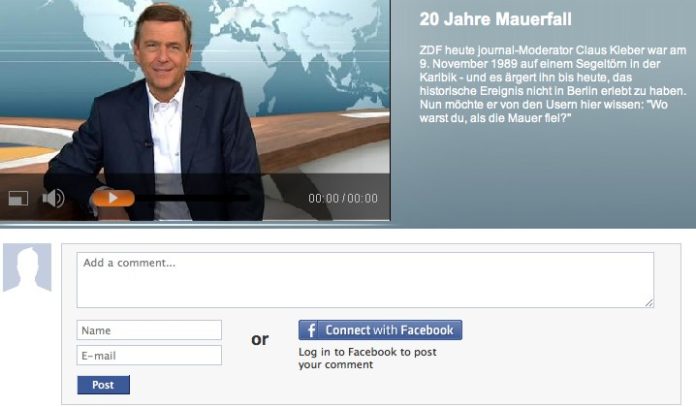The height and width of the screenshot is (407, 696).
Task: Click the video seek bar track
Action: click(x=200, y=198)
